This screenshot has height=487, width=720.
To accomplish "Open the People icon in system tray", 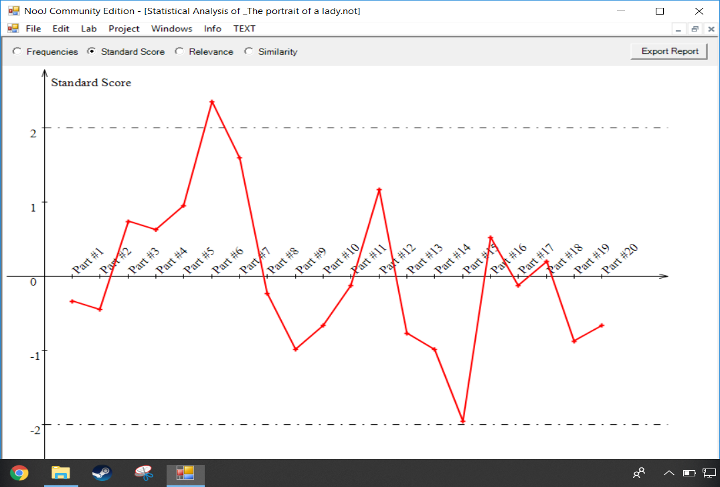I will tap(639, 473).
